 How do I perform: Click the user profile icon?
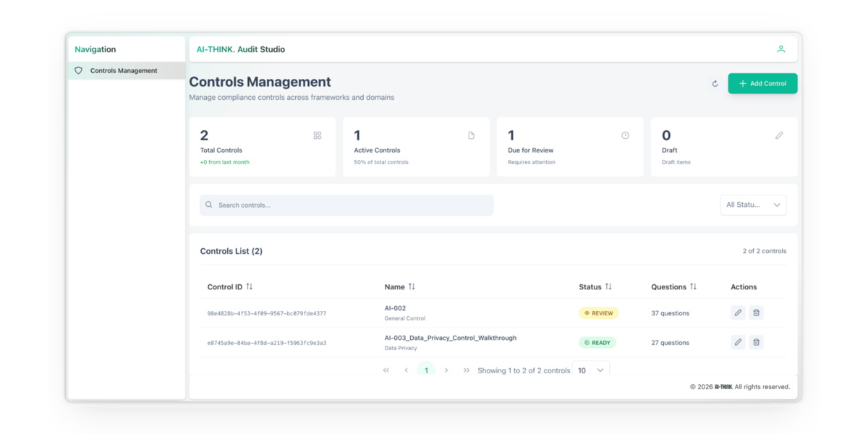pyautogui.click(x=780, y=49)
